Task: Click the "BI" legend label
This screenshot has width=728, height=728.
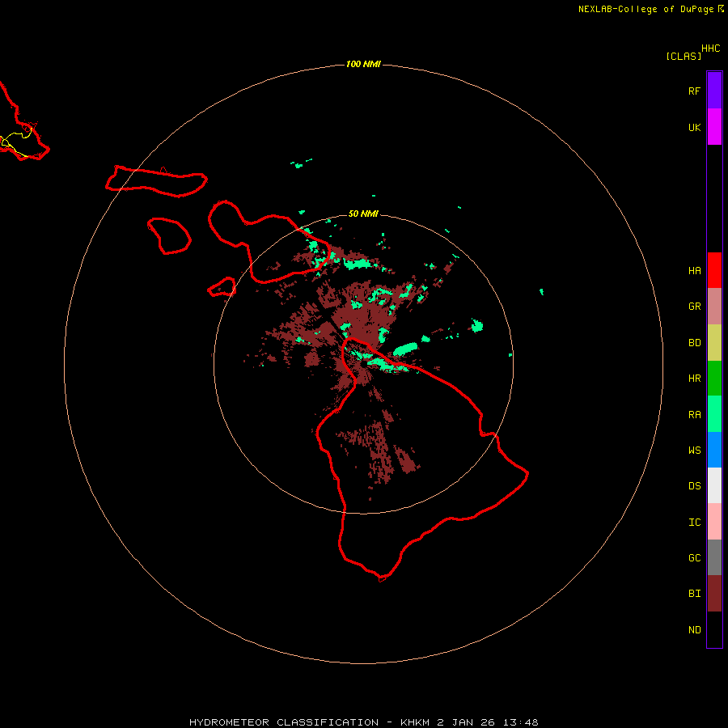Action: [694, 594]
